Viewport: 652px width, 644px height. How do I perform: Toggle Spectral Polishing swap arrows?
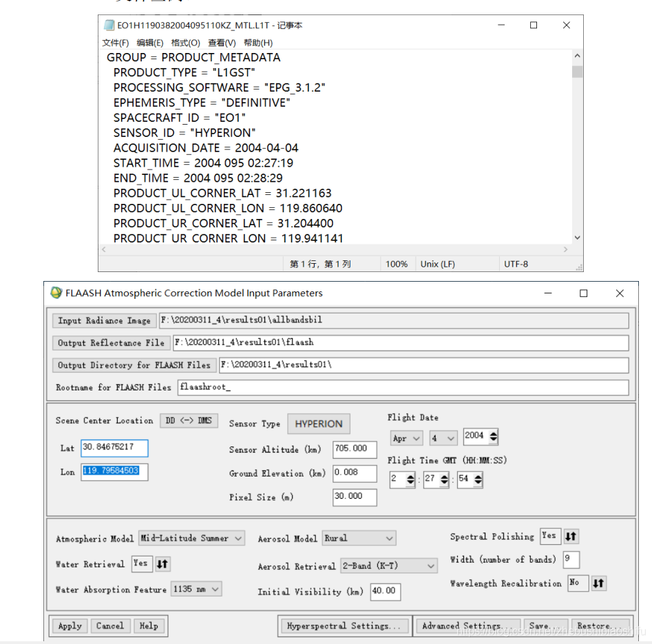tap(571, 537)
